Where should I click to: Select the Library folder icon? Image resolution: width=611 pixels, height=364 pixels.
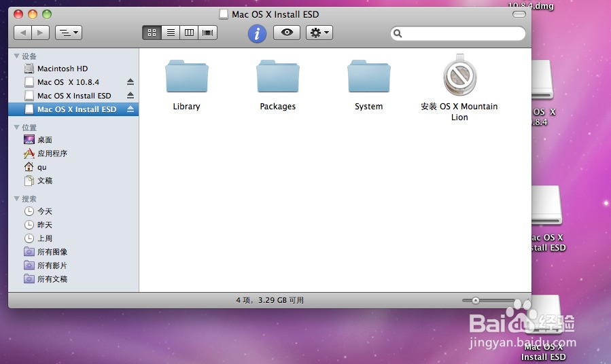coord(187,76)
